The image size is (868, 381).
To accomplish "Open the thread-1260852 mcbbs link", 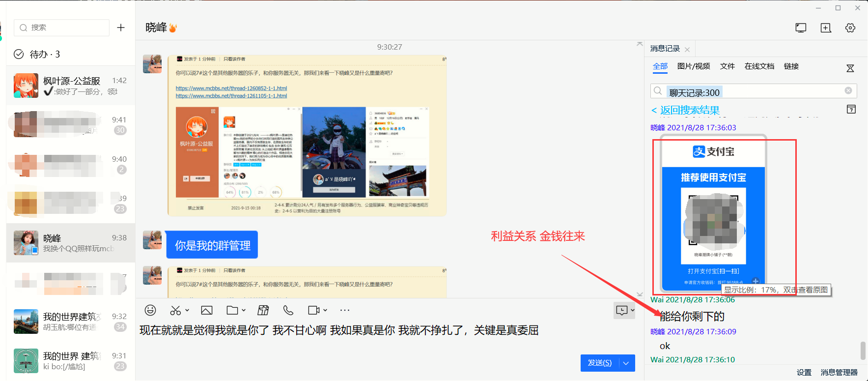I will [x=231, y=88].
